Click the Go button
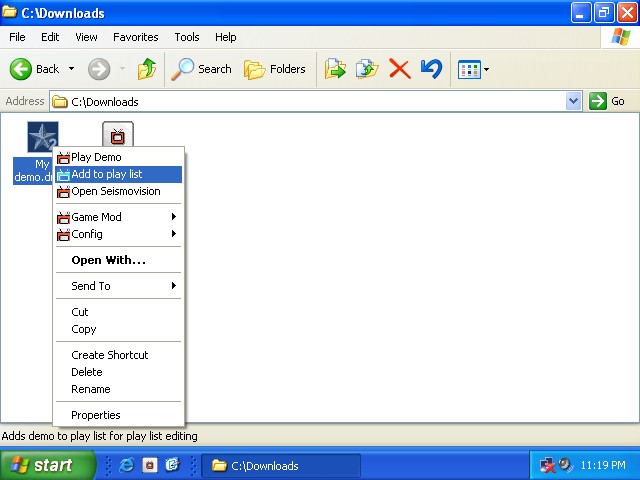 607,101
